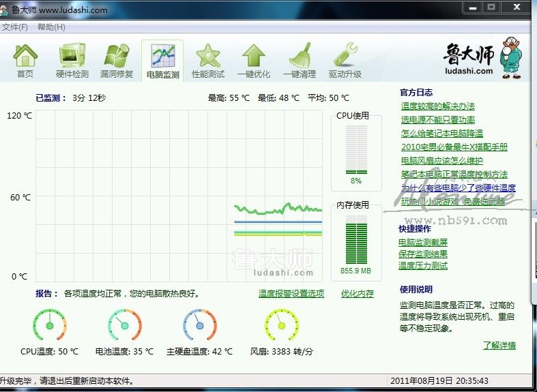Open 一键清理 one-click cleanup
The height and width of the screenshot is (392, 537).
point(300,61)
